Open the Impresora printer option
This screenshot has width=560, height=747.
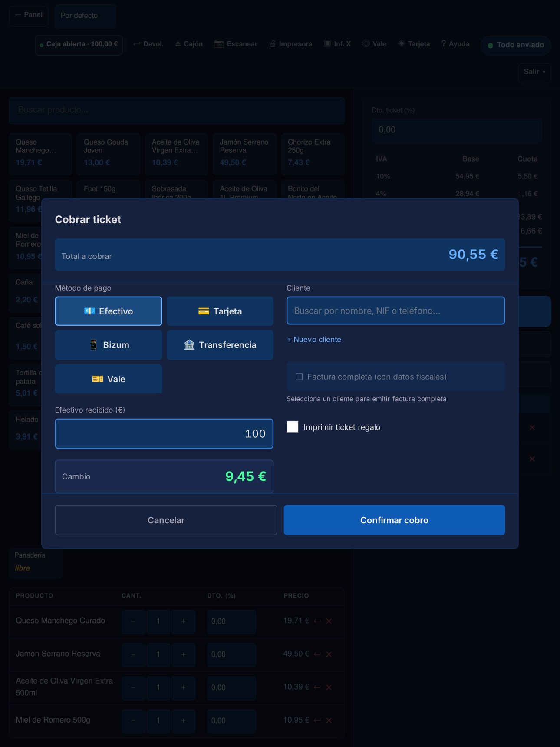[x=290, y=44]
